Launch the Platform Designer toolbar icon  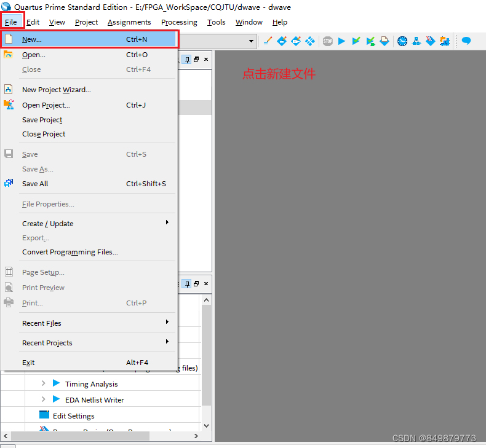coord(445,41)
